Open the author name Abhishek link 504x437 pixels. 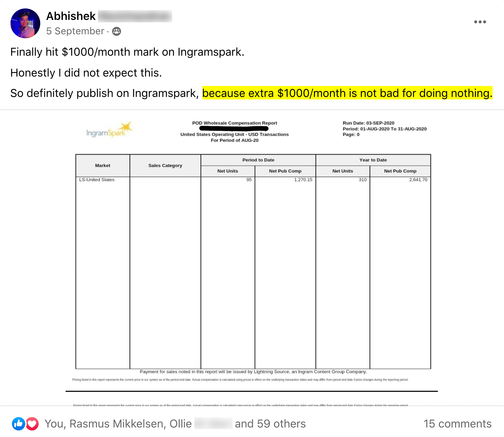pos(71,16)
